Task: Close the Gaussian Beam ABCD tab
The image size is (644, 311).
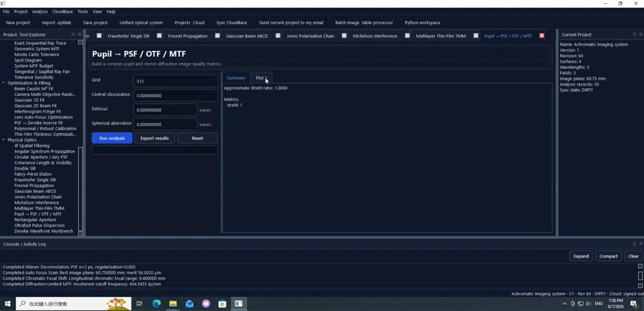Action: (x=278, y=36)
